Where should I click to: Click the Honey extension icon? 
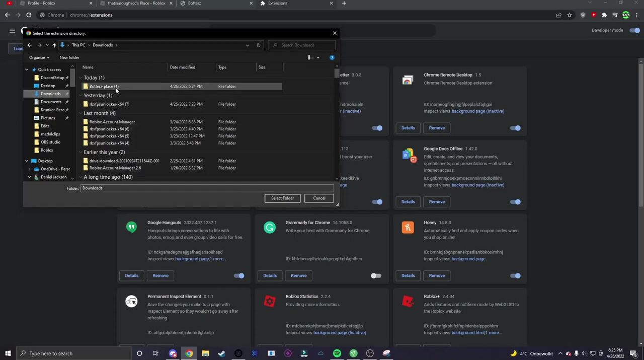408,228
